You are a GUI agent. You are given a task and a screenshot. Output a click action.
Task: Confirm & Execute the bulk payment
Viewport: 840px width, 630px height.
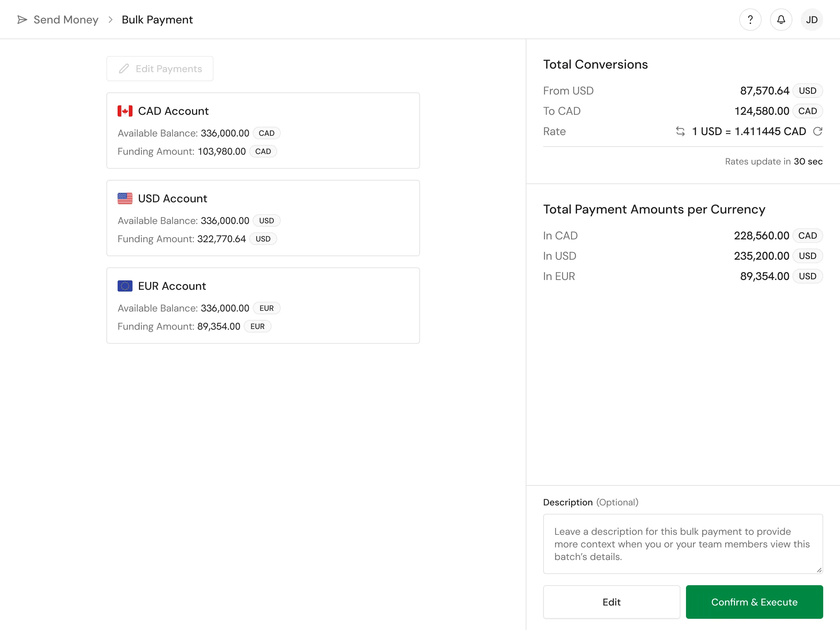(754, 602)
